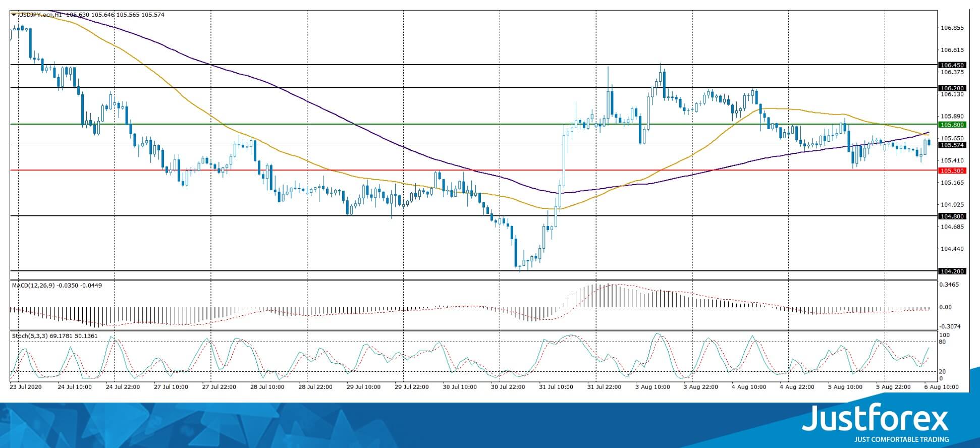Click the 106.855 value on price scale
980x448 pixels.
tap(953, 28)
